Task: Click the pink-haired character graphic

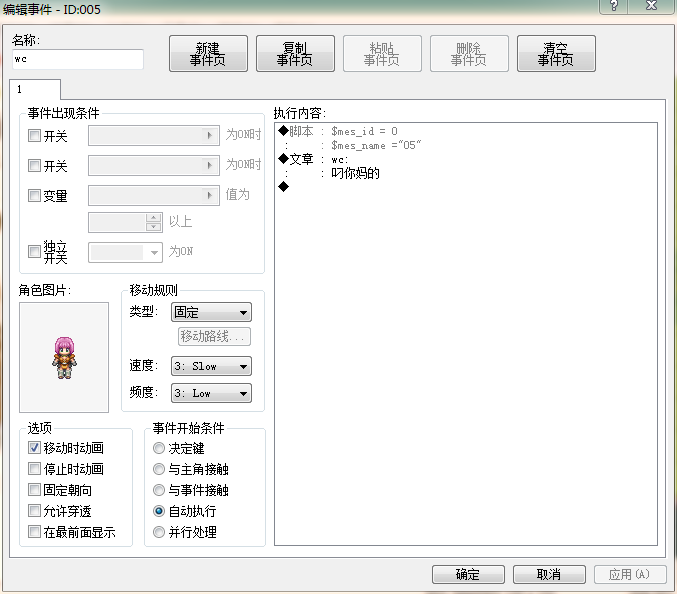Action: [64, 357]
